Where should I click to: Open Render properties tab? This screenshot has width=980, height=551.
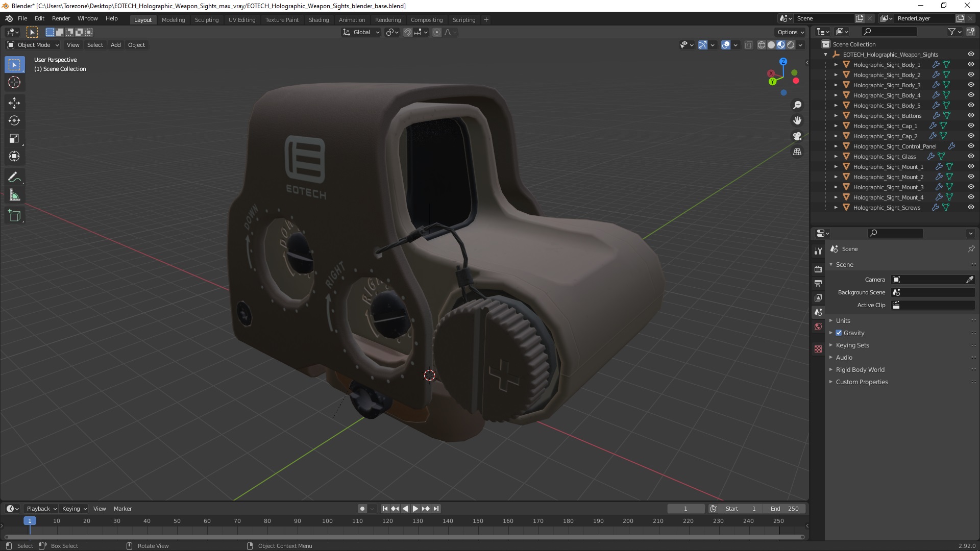coord(818,269)
